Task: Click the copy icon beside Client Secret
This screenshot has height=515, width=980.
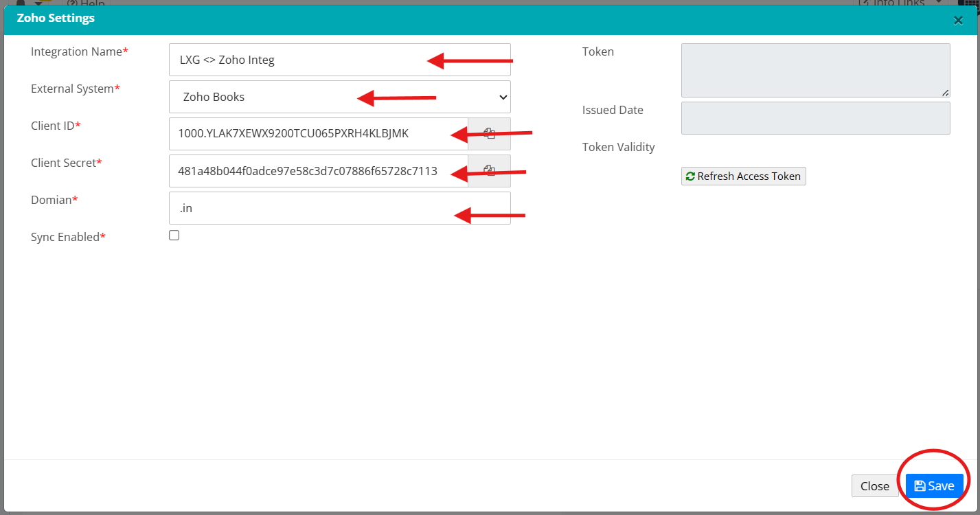Action: [489, 171]
